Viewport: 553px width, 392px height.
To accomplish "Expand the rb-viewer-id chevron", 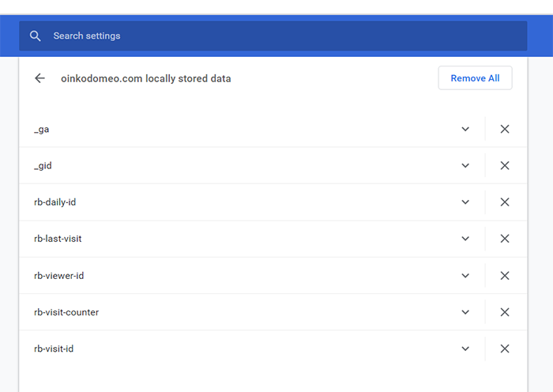I will [465, 276].
